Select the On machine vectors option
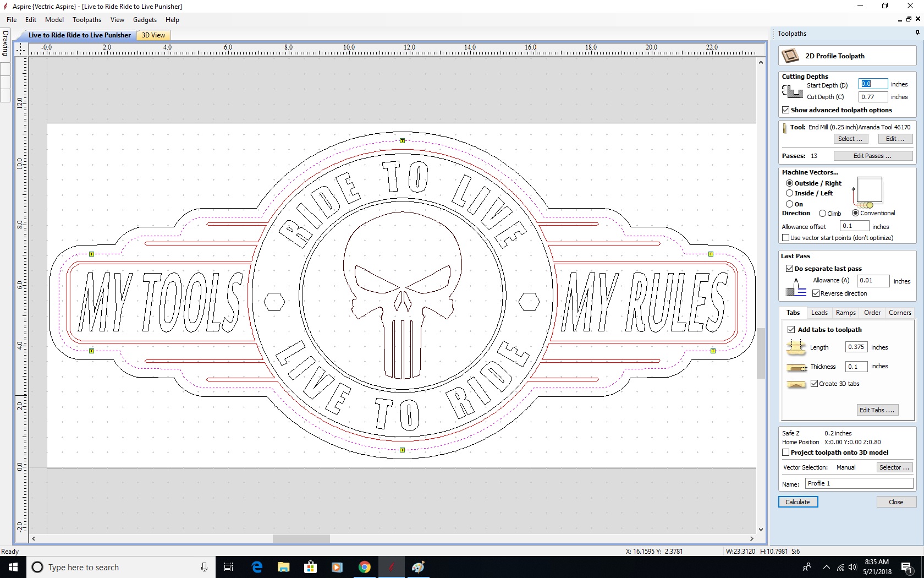 [789, 204]
